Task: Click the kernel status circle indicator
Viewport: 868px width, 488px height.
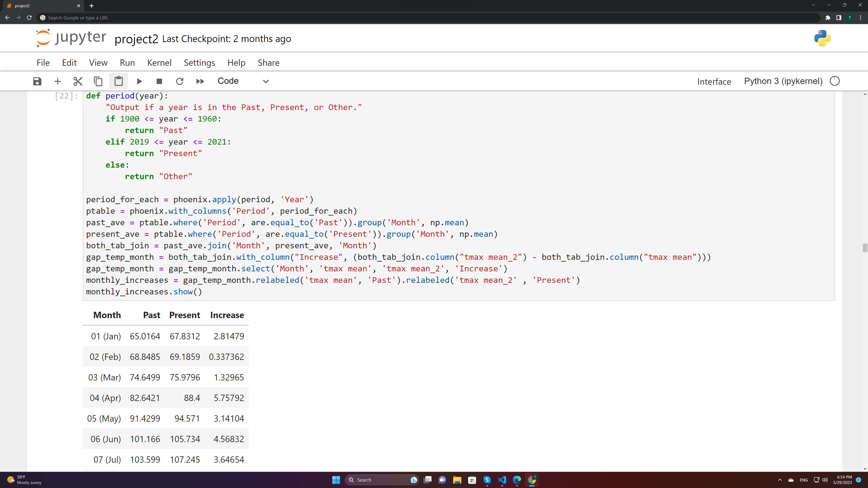Action: 835,81
